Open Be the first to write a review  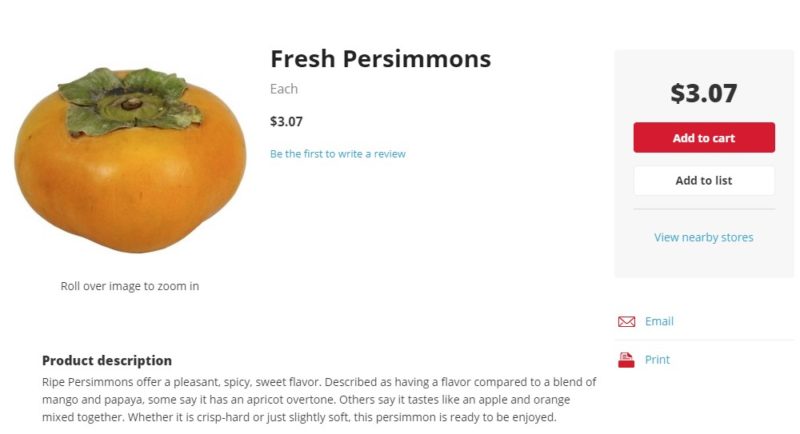(338, 154)
